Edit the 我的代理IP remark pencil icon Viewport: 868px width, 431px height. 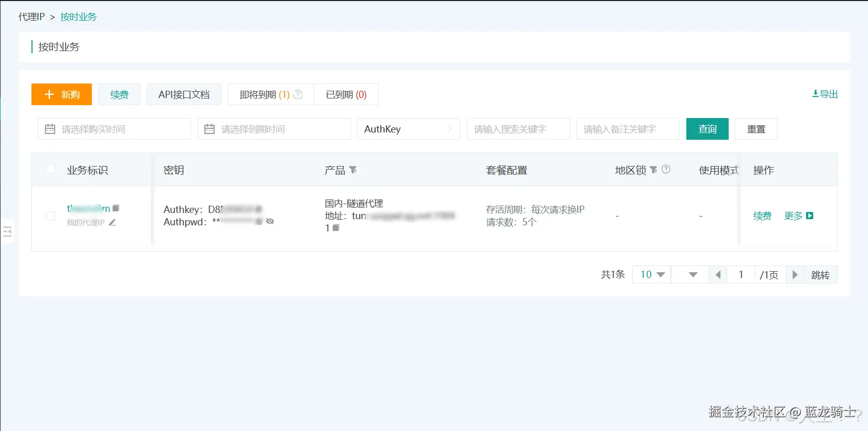tap(112, 222)
